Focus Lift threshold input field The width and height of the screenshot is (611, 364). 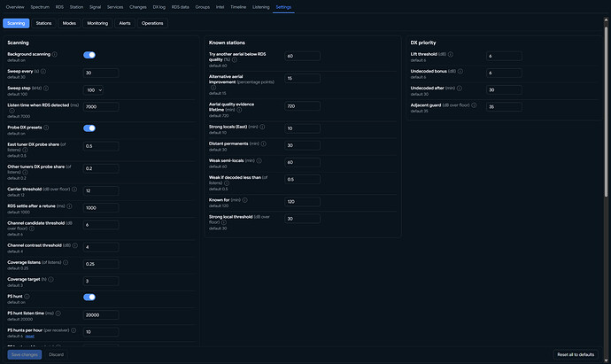504,56
